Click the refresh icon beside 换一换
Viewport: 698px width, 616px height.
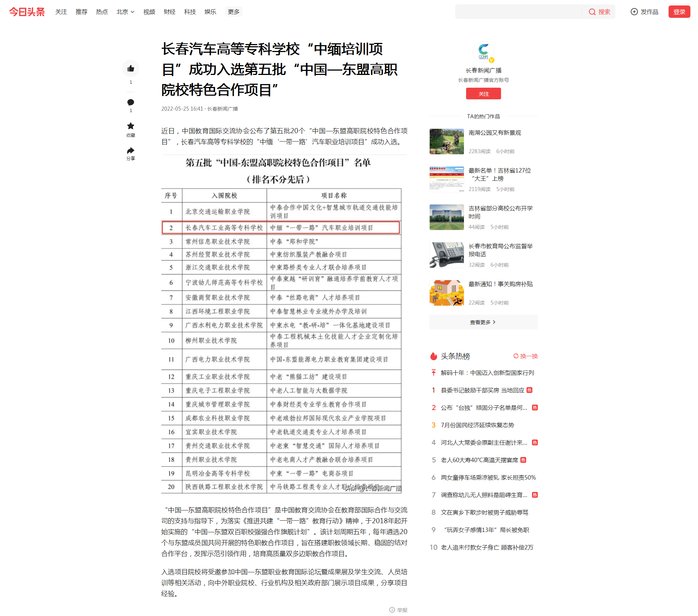[x=516, y=356]
